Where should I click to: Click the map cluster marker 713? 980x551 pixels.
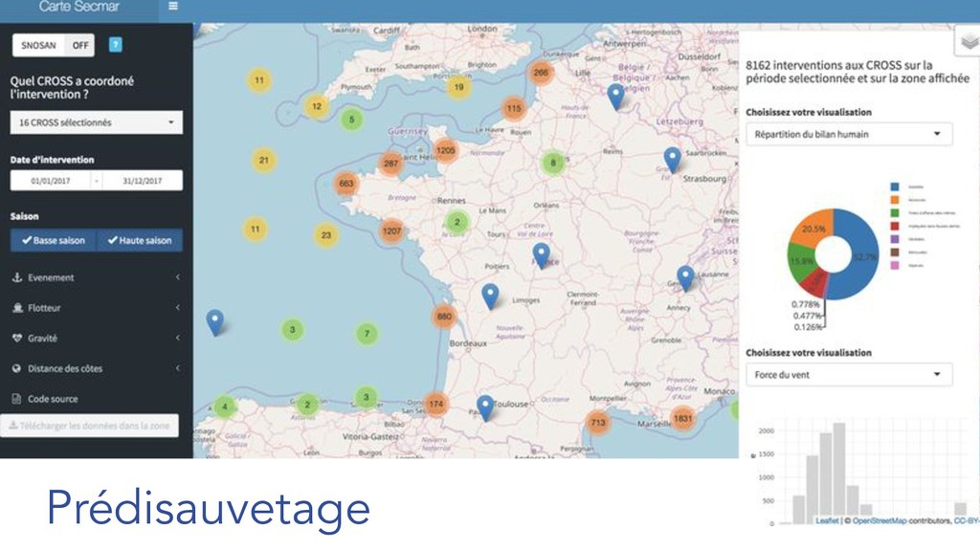[x=598, y=422]
